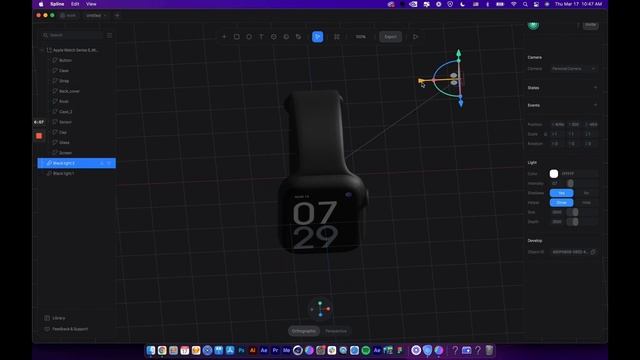Click the Wi-Fi status icon

(x=513, y=4)
